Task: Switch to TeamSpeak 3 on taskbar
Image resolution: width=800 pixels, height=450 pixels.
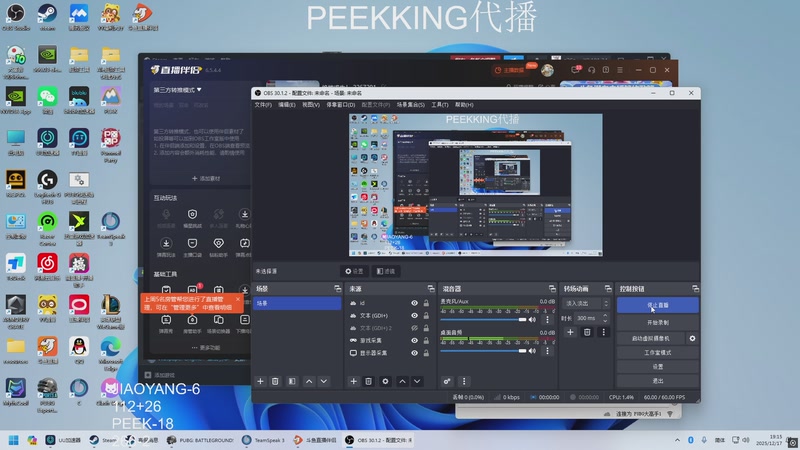Action: (264, 440)
